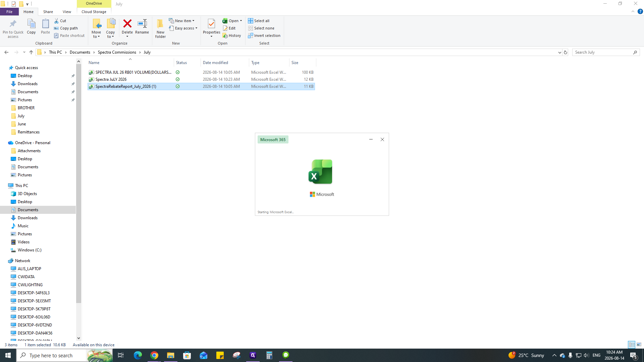Show hidden system tray icons
Screen dimensions: 644x362
click(554, 355)
